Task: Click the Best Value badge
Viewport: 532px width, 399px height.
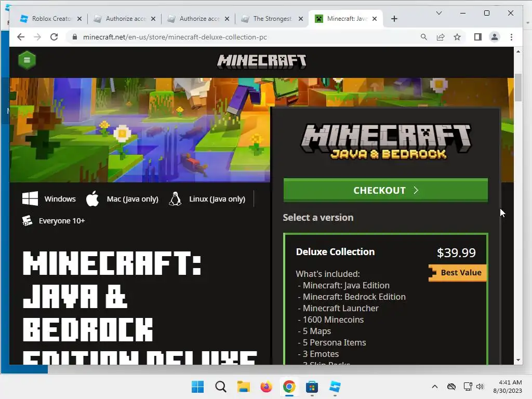Action: [458, 273]
